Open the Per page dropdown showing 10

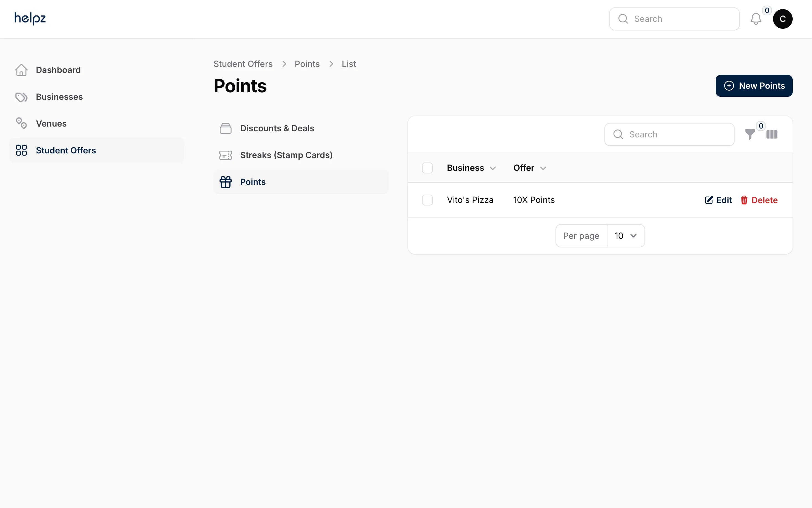tap(625, 236)
